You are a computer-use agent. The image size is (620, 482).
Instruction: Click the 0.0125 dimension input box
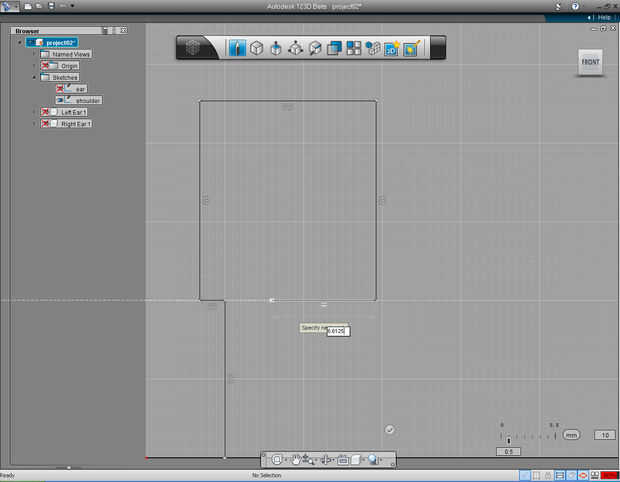(x=338, y=331)
